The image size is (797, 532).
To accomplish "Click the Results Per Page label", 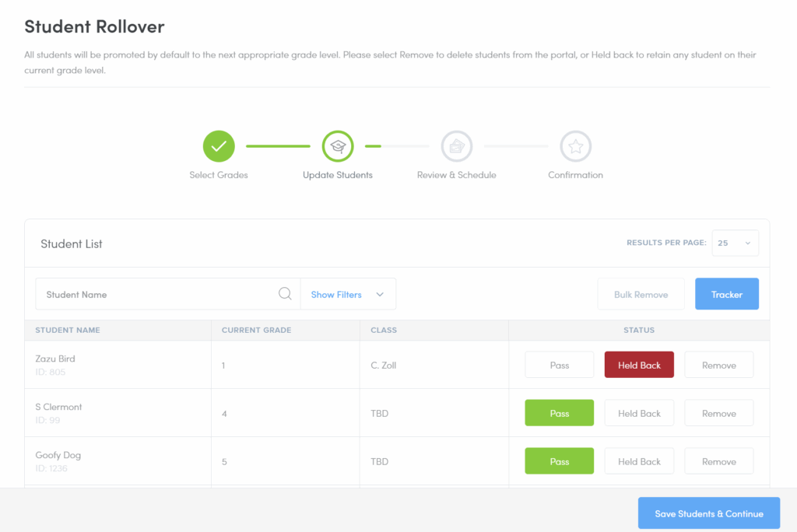I will [x=666, y=243].
